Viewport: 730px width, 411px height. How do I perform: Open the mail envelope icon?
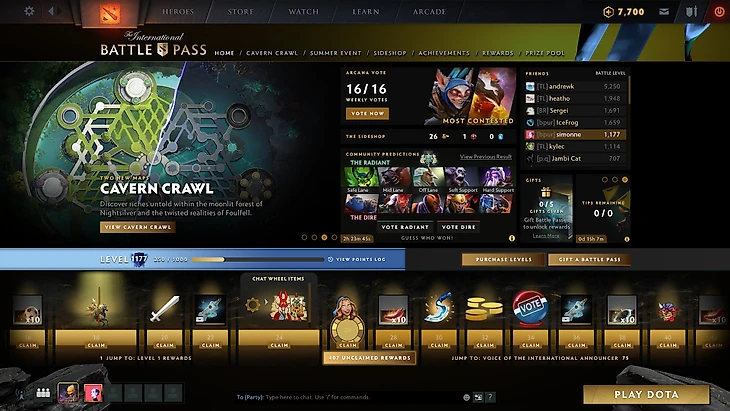664,12
